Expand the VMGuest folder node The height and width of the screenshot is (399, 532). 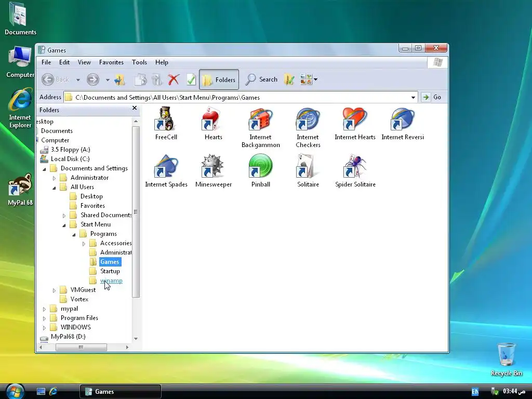click(x=54, y=290)
